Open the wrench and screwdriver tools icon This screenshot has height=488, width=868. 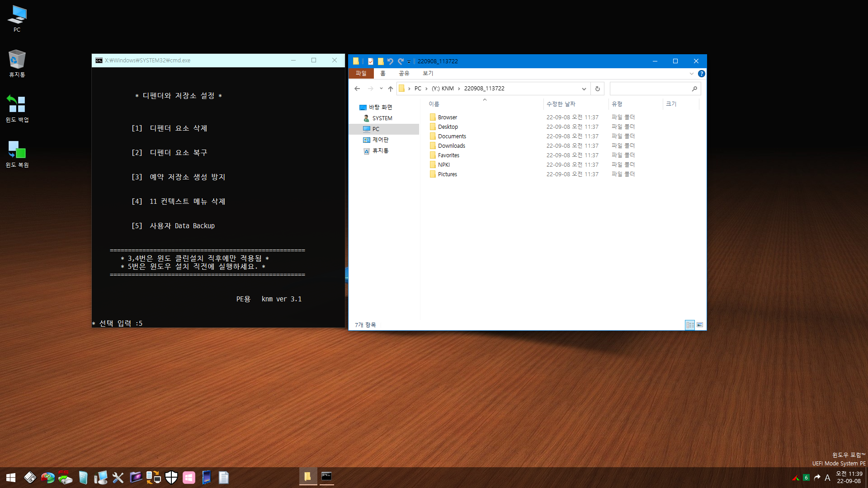click(118, 478)
